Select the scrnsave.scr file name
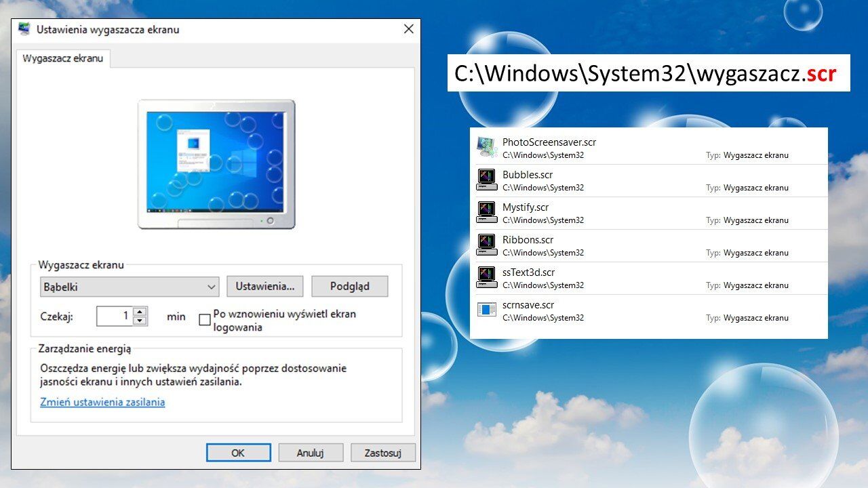This screenshot has width=868, height=488. 528,305
